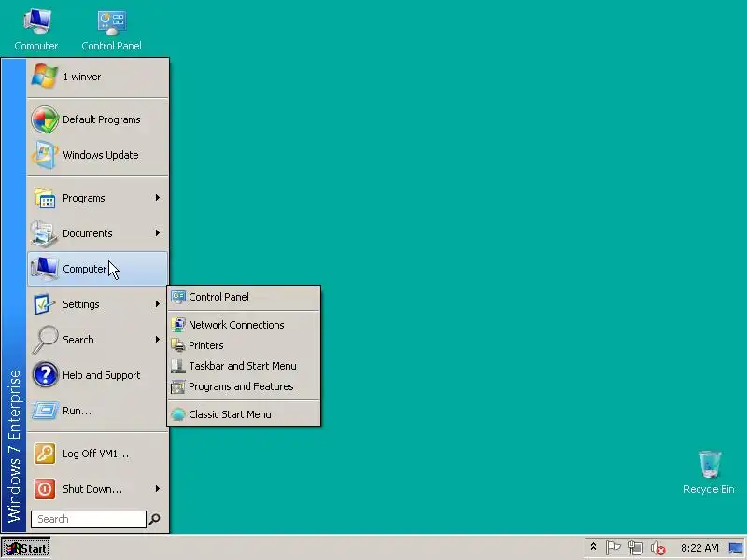The image size is (747, 560).
Task: Select Taskbar and Start Menu entry
Action: 244,366
